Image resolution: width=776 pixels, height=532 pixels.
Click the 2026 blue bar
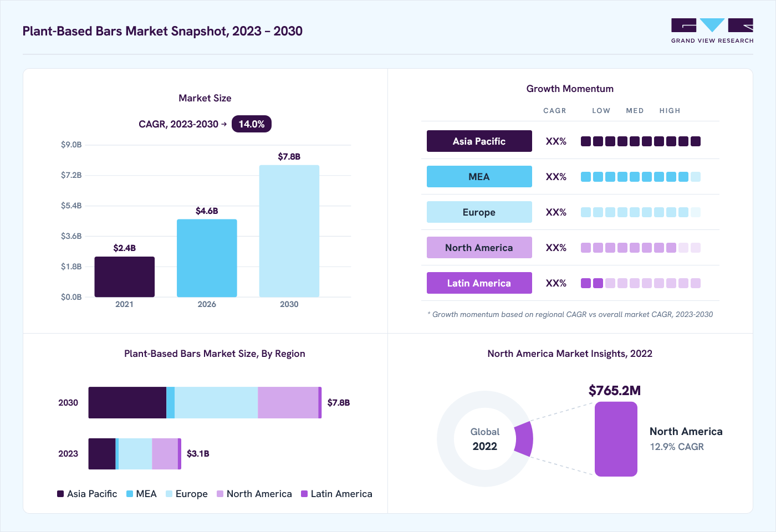(x=207, y=258)
